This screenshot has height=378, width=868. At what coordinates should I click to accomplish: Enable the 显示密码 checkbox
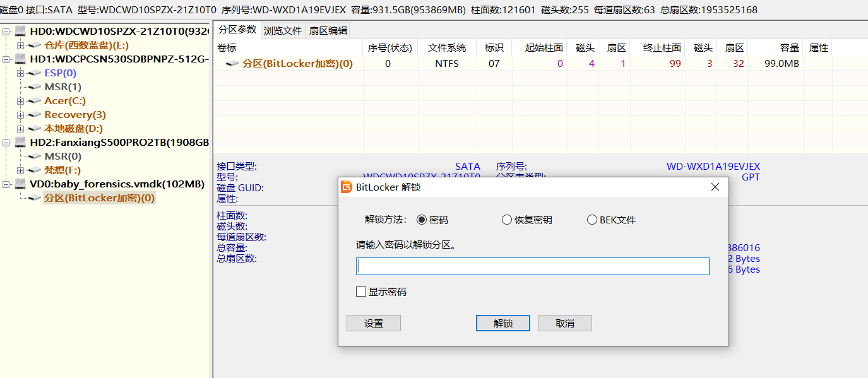[x=361, y=292]
